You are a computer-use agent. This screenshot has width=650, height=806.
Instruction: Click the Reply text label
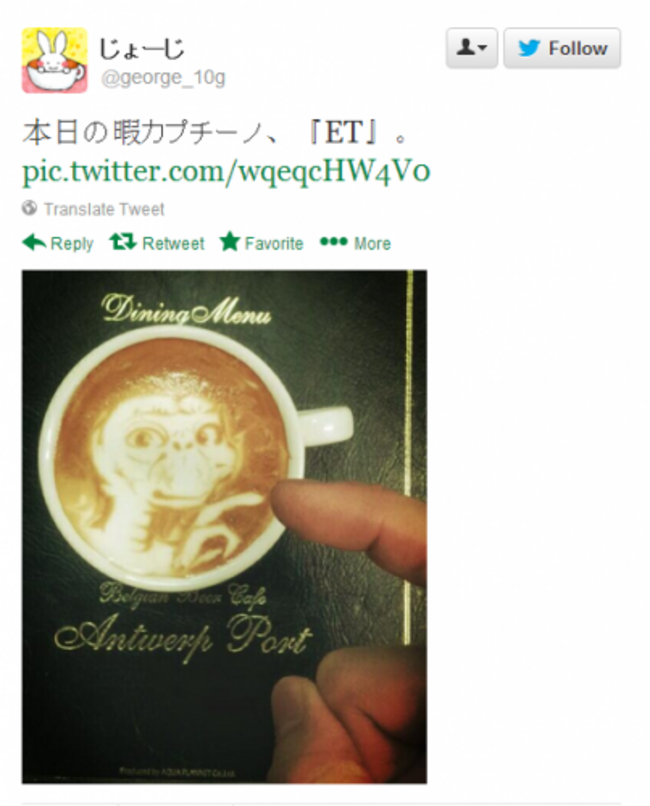click(x=72, y=244)
